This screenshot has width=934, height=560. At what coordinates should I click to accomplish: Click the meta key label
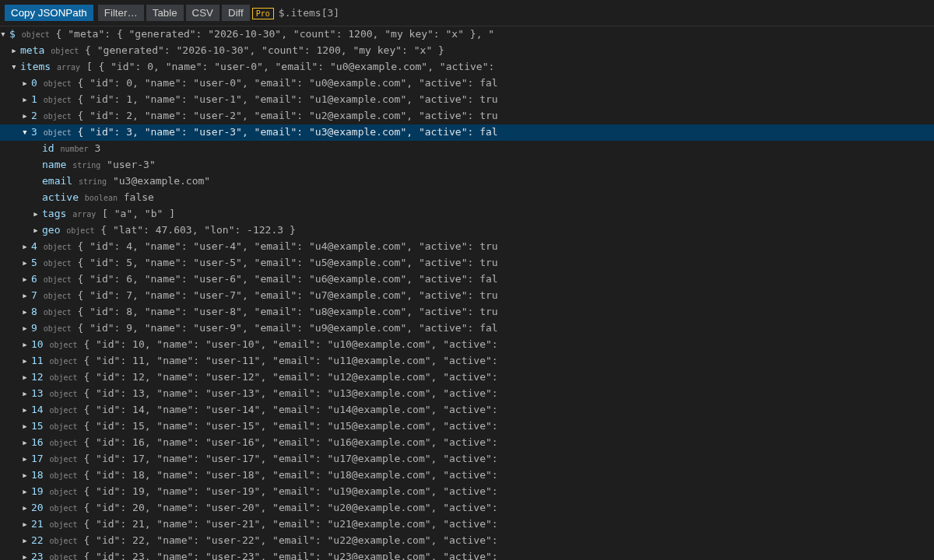[x=33, y=51]
